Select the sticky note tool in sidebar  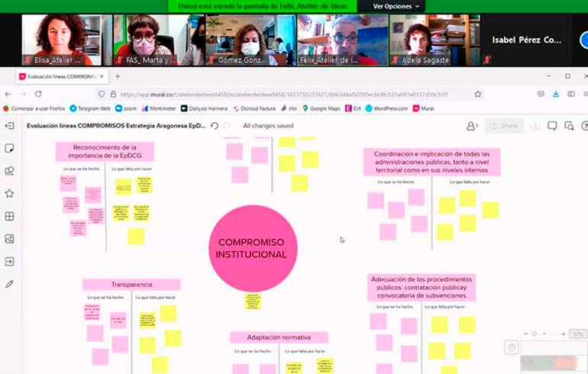click(x=9, y=148)
